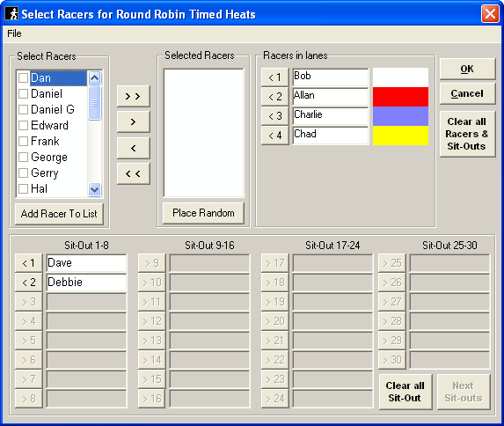Click the single '<' remove racer button

click(134, 148)
